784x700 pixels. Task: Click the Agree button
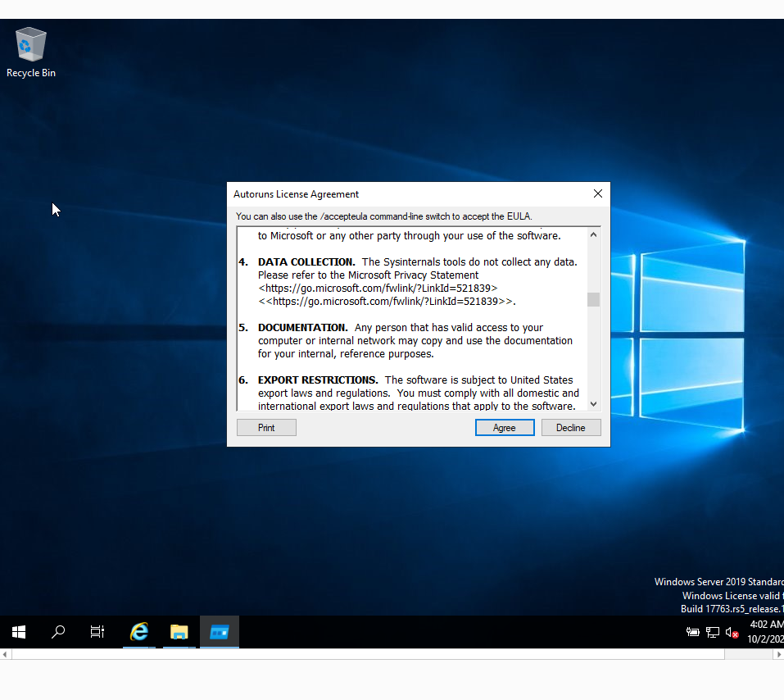pos(505,428)
